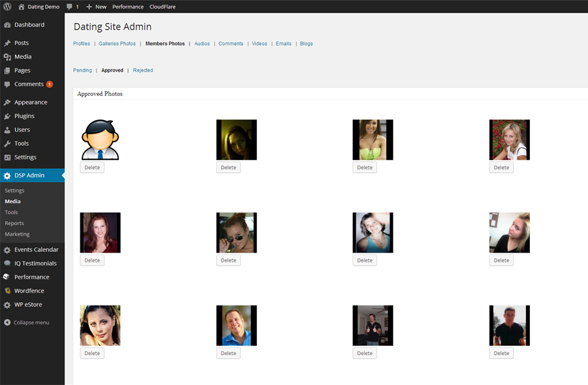The image size is (588, 385).
Task: Click the Performance cube icon in sidebar
Action: coord(7,277)
